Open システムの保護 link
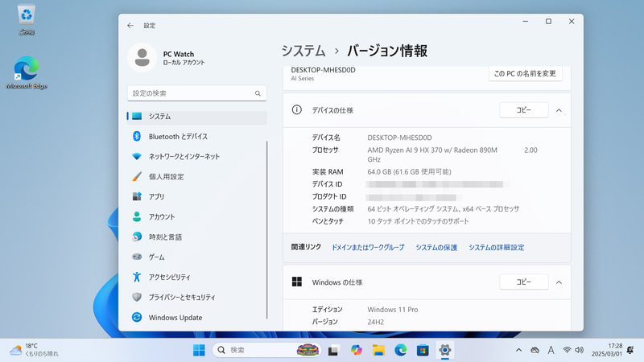Viewport: 644px width, 362px height. click(x=436, y=248)
